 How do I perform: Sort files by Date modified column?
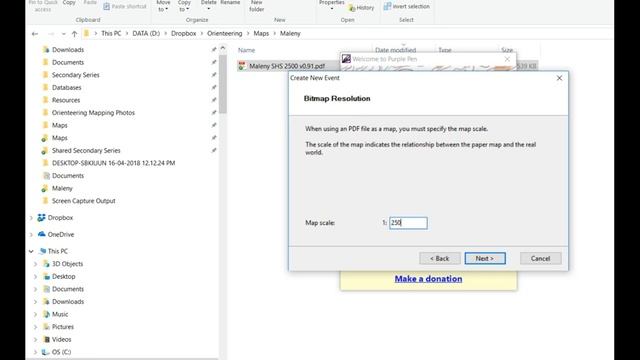click(x=396, y=50)
